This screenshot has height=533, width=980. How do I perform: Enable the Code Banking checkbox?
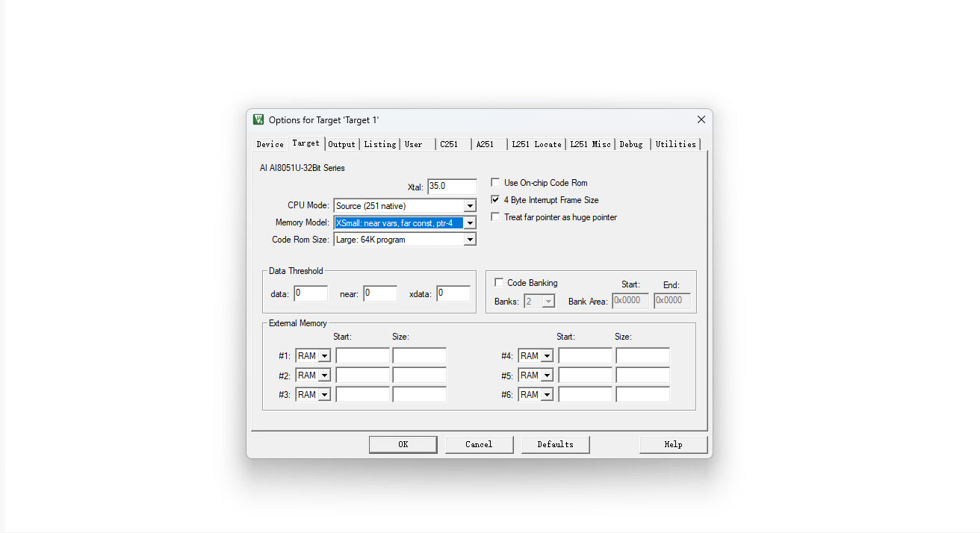(499, 283)
